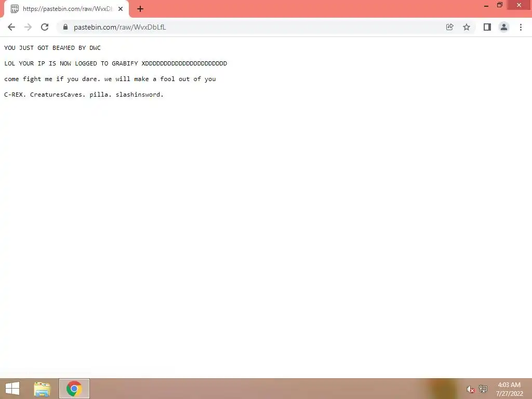Open a new tab
This screenshot has height=399, width=532.
140,9
